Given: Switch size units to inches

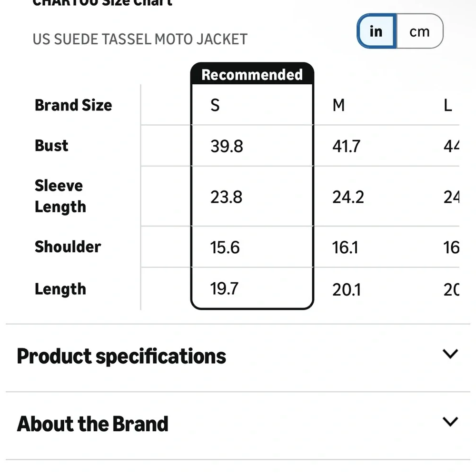Looking at the screenshot, I should [377, 31].
